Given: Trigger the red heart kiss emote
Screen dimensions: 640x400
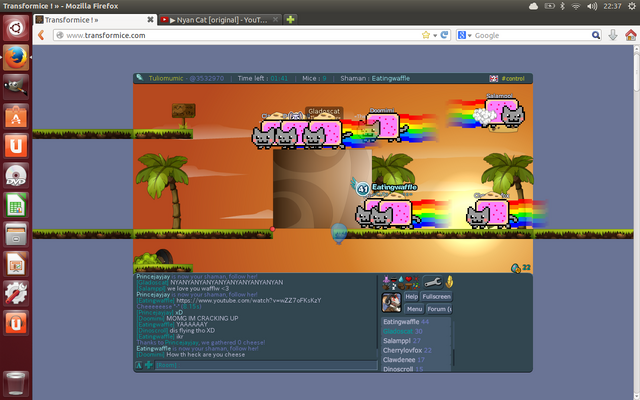Looking at the screenshot, I should (409, 279).
